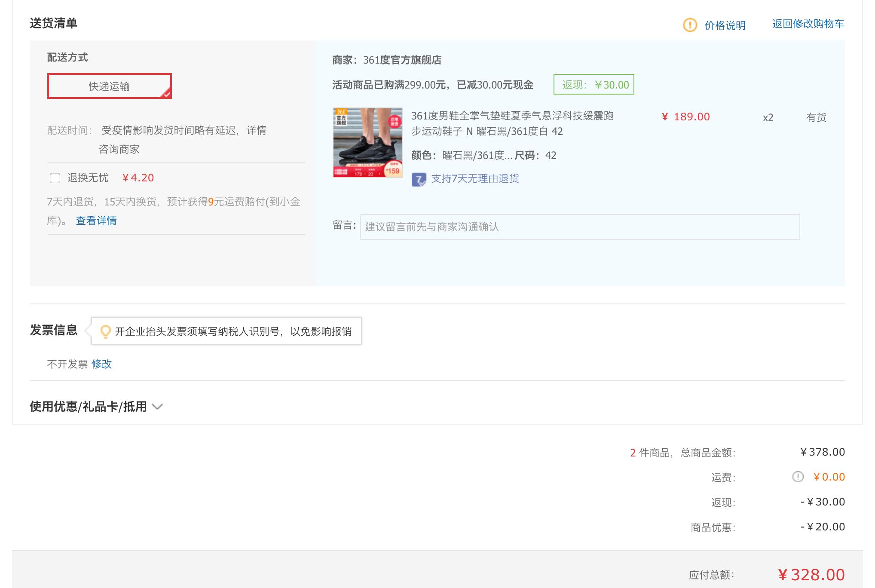
Task: Click the 返现 summary value -¥30.00
Action: 823,502
